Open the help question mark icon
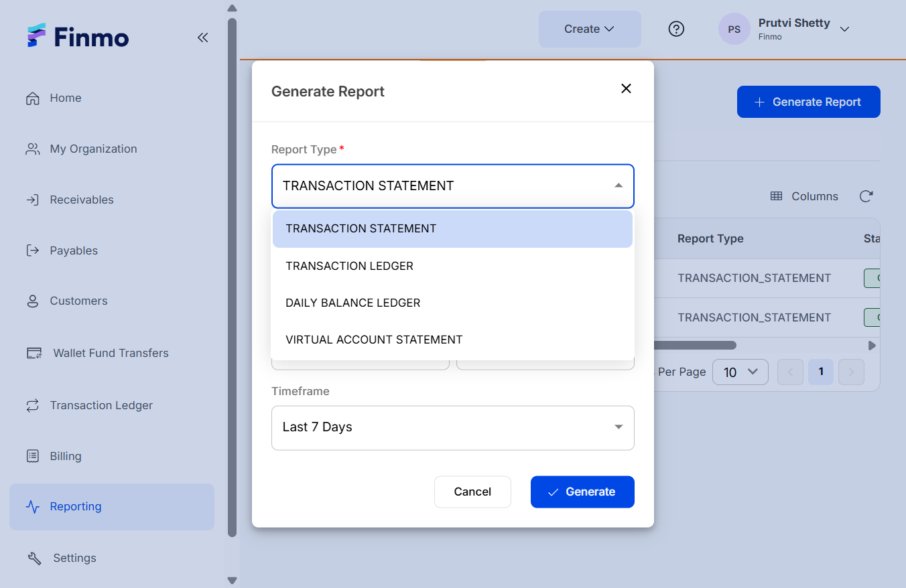The width and height of the screenshot is (906, 588). click(x=677, y=29)
